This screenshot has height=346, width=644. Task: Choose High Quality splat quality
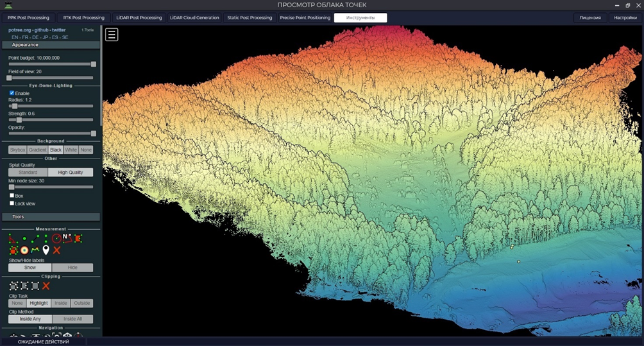[x=70, y=172]
